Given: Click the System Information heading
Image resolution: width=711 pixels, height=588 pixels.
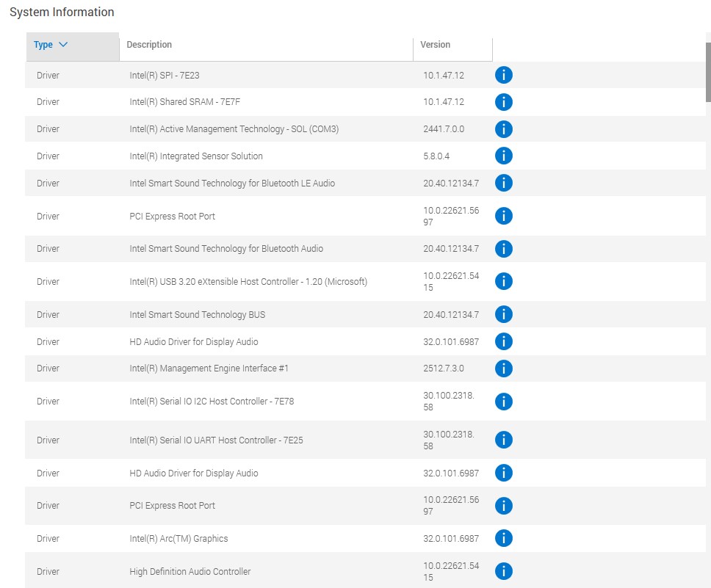Looking at the screenshot, I should click(x=62, y=12).
